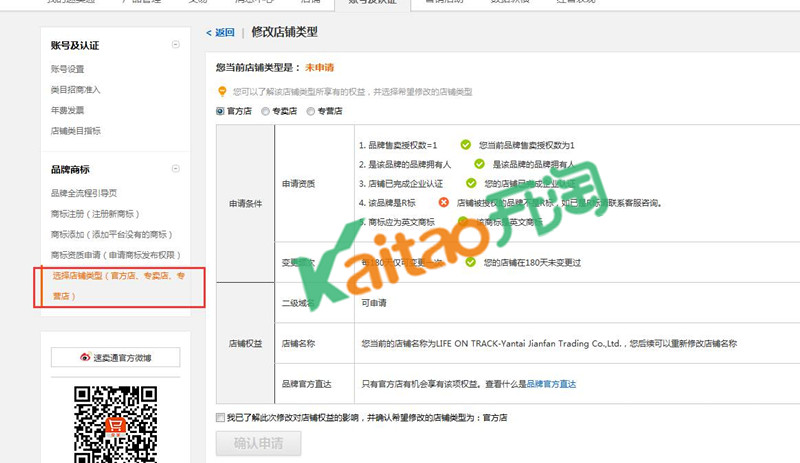
Task: Open 选择店铺类型 sidebar entry
Action: [118, 286]
